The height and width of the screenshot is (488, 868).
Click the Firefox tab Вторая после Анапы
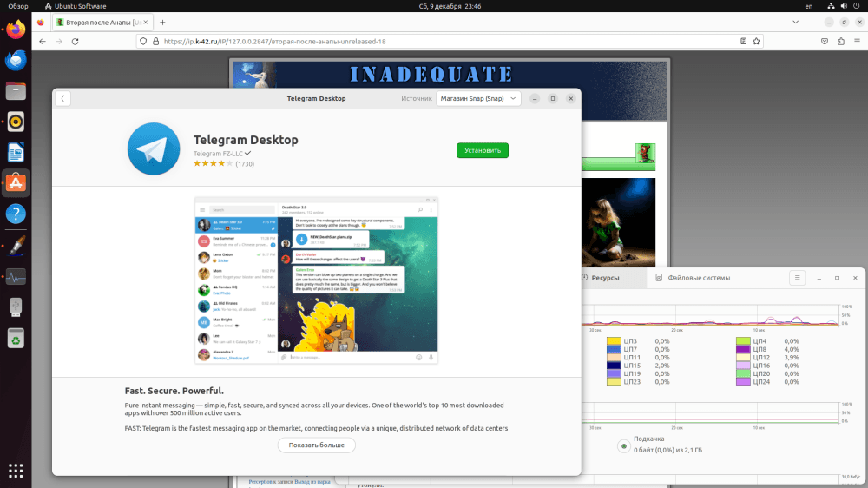coord(102,23)
